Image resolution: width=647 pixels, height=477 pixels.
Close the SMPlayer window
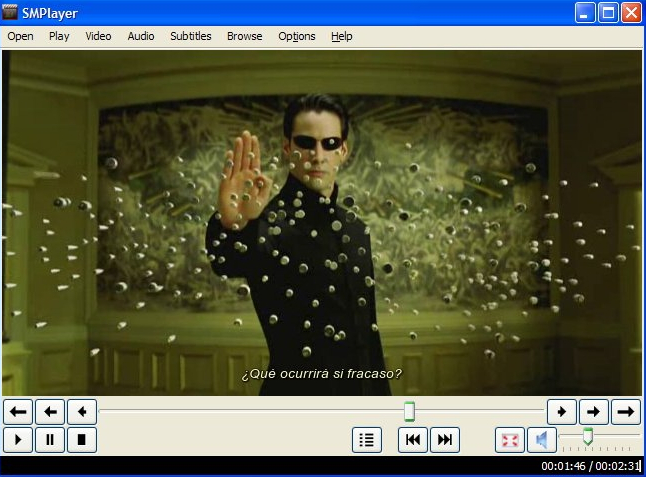(x=631, y=13)
